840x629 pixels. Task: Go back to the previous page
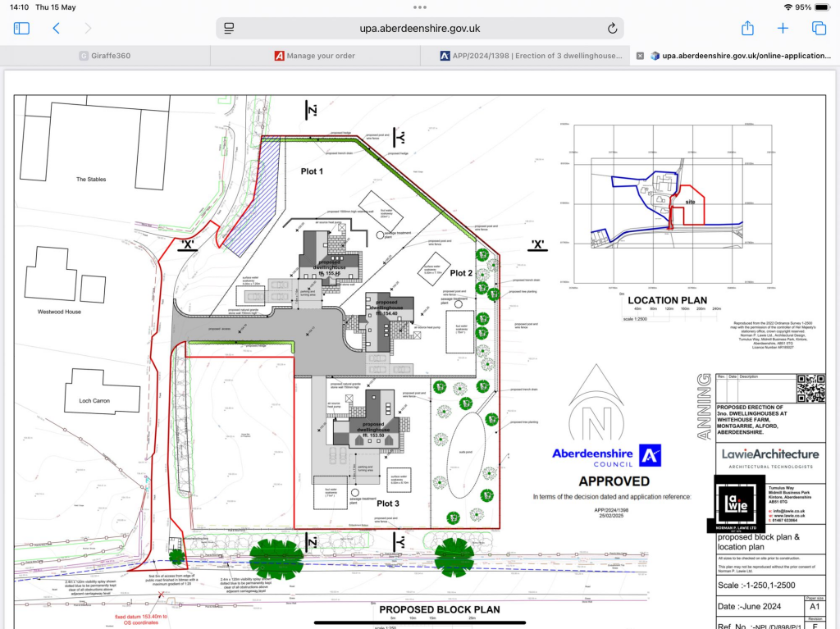(x=56, y=28)
